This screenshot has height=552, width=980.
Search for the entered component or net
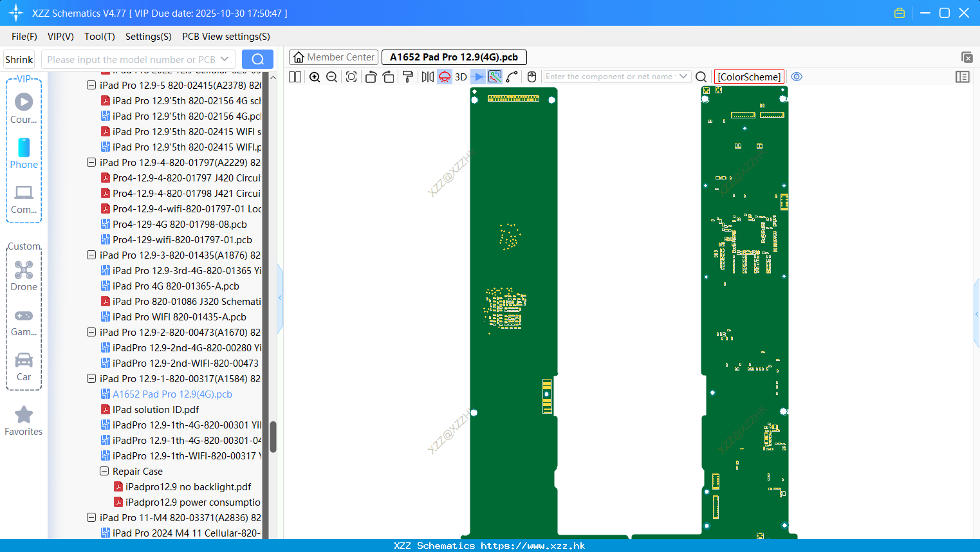coord(701,77)
